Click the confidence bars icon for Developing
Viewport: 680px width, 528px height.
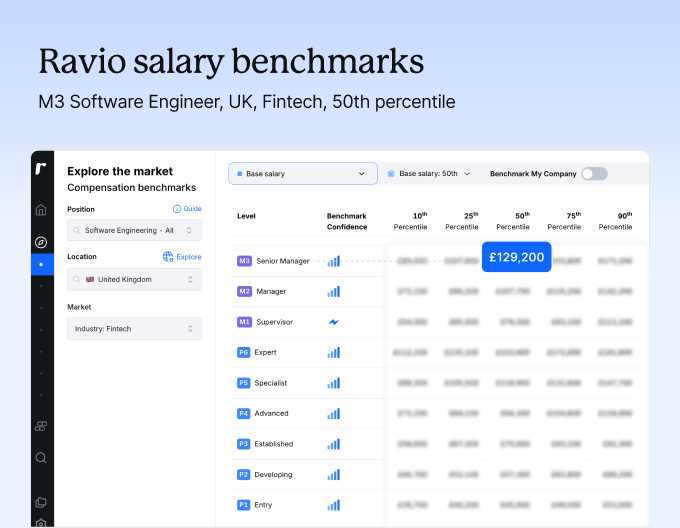tap(333, 475)
